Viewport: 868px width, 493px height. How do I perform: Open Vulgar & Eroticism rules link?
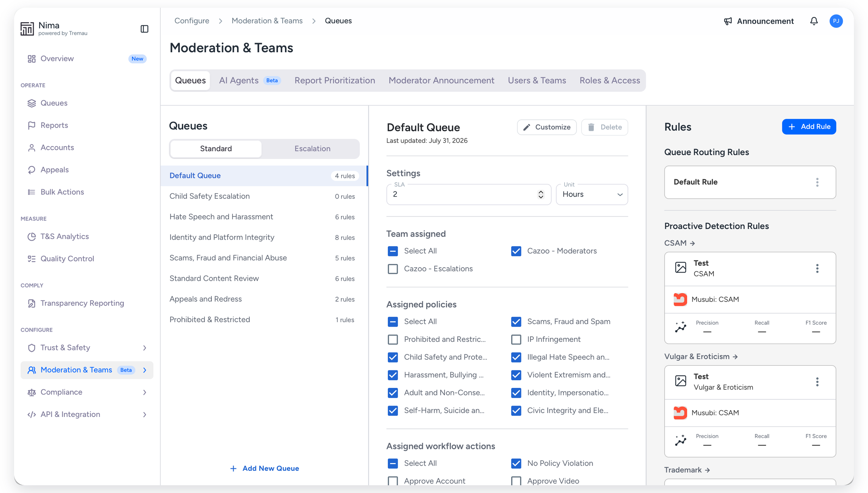click(x=701, y=357)
